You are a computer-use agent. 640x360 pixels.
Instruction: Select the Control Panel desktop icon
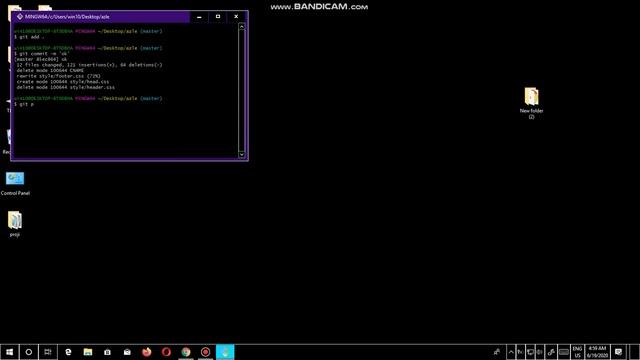coord(15,184)
